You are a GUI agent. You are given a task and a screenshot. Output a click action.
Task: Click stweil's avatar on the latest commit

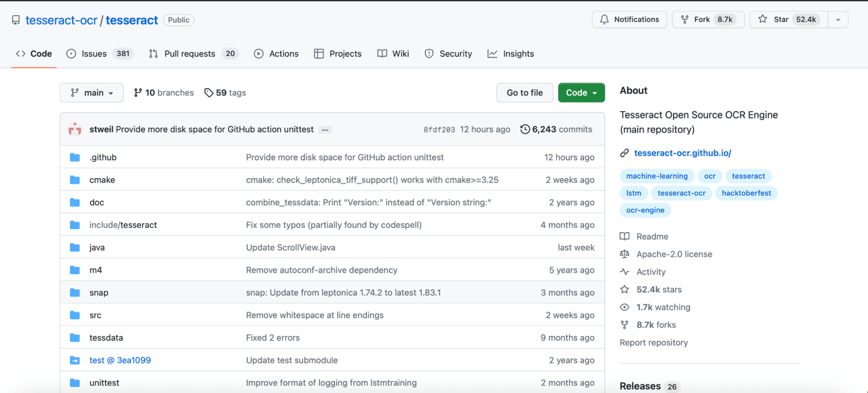[75, 129]
